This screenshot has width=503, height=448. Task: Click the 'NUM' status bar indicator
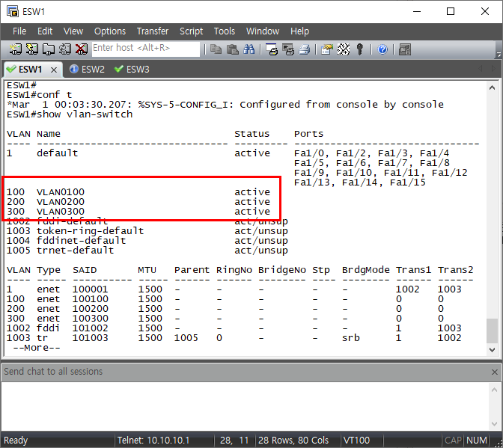[x=477, y=441]
